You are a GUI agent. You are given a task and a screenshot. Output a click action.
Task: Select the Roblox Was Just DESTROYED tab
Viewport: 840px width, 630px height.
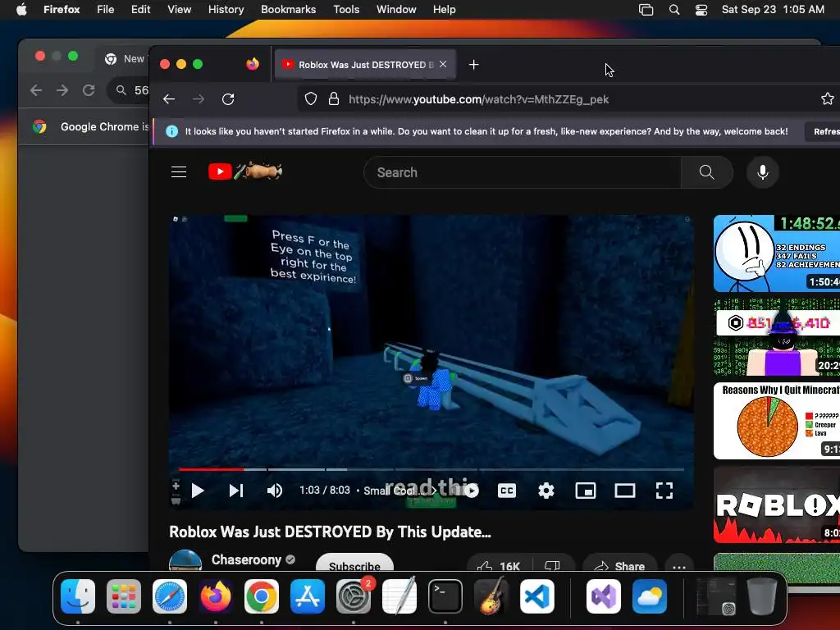pos(365,65)
